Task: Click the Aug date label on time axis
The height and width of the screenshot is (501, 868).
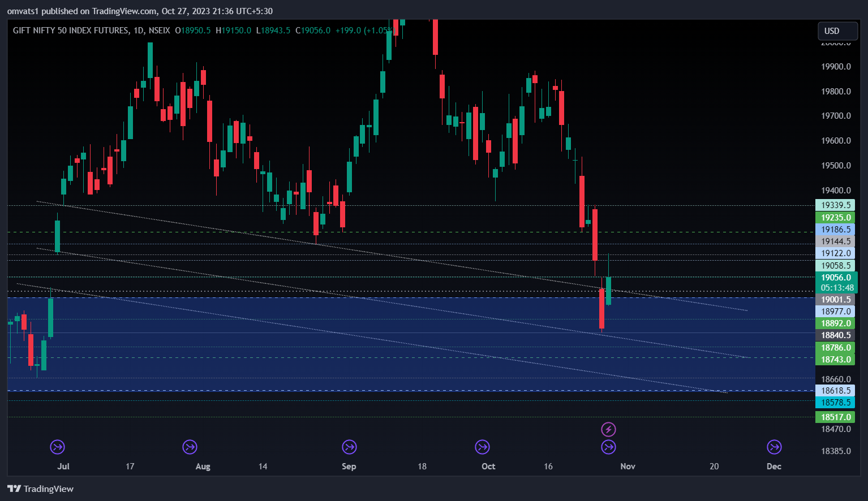Action: [203, 467]
